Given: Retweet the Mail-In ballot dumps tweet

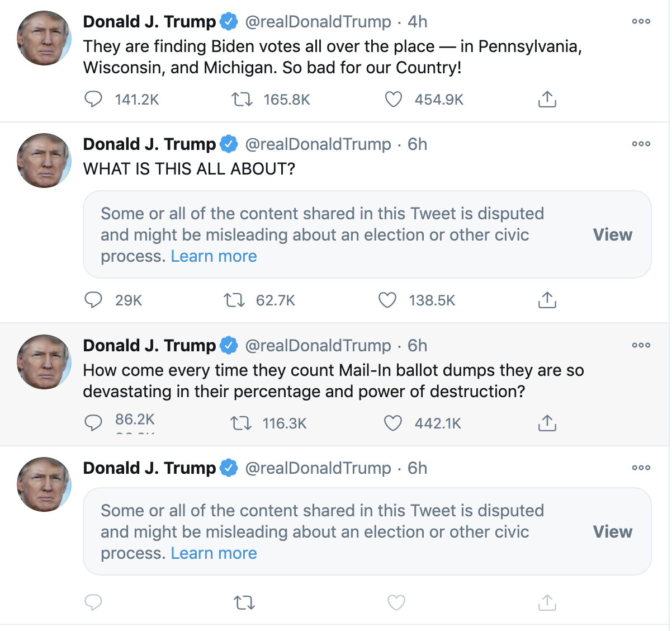Looking at the screenshot, I should coord(241,423).
